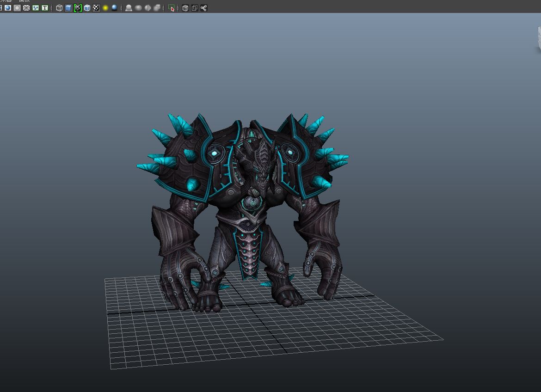
Task: Toggle screen space ambient occlusion icon
Action: 129,8
